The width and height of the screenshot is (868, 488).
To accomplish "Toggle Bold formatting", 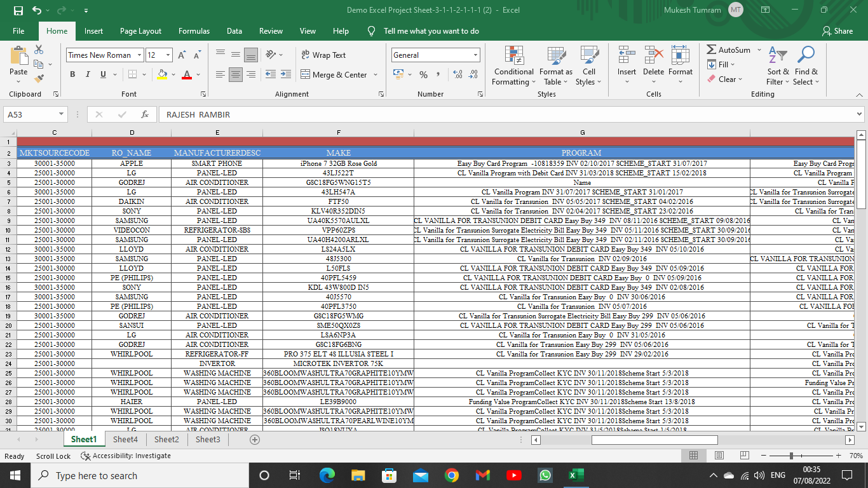I will click(72, 74).
